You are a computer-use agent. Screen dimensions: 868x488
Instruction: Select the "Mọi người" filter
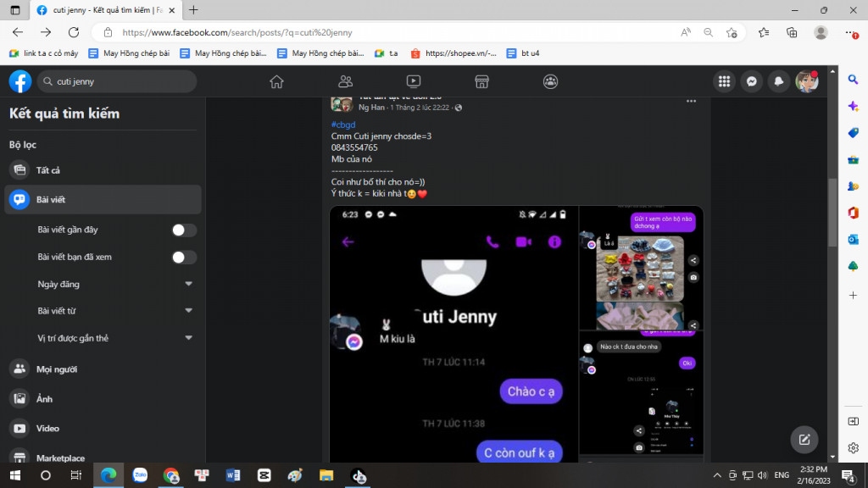56,369
